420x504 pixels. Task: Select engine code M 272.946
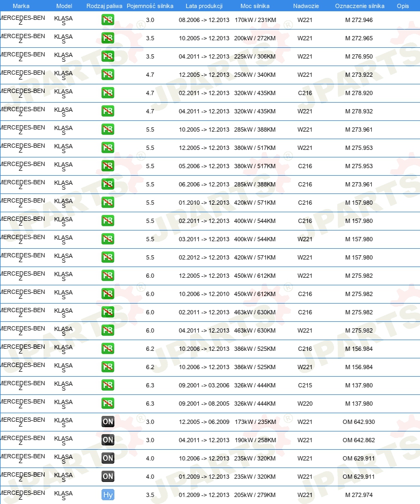(359, 20)
